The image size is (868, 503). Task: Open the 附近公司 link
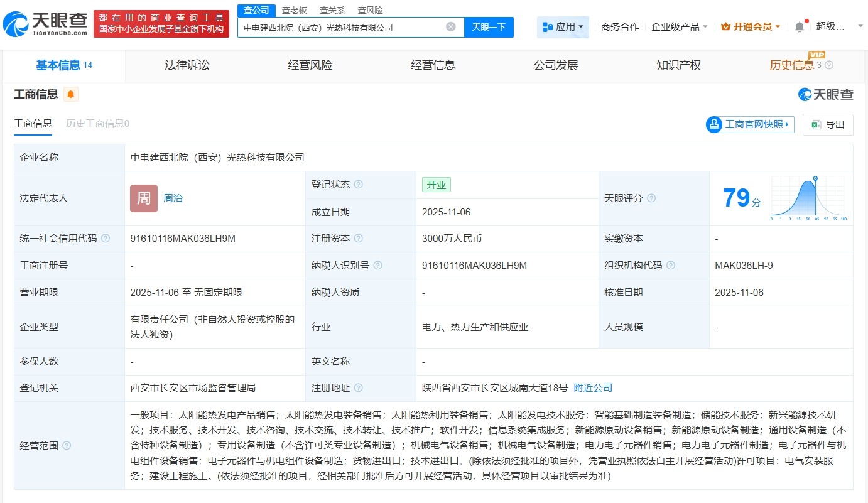(592, 387)
